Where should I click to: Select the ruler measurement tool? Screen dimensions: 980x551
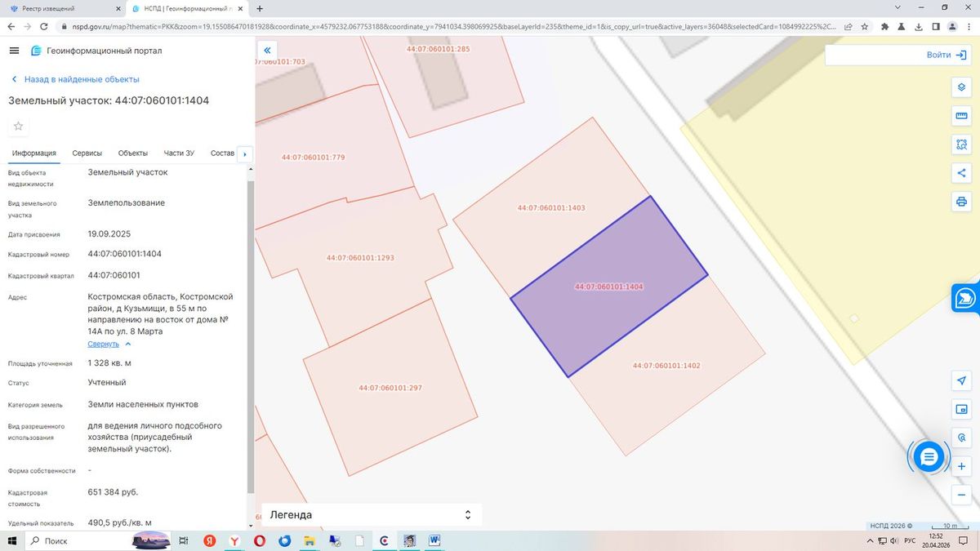(961, 116)
